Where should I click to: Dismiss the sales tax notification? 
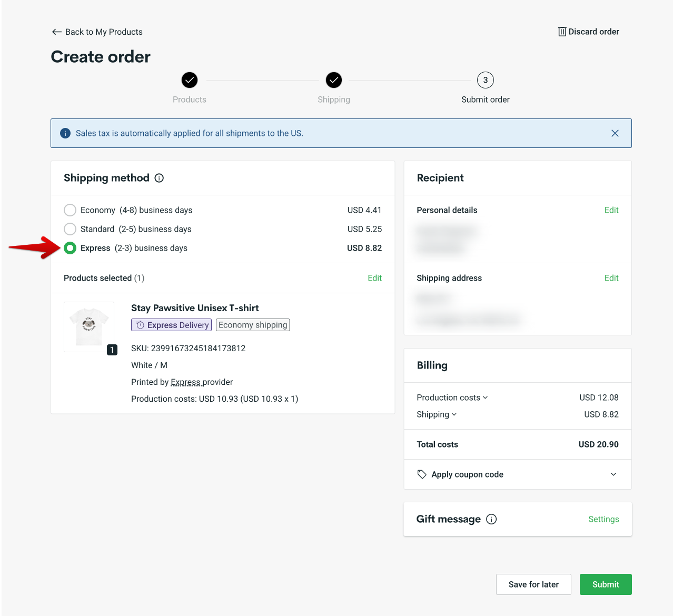(615, 133)
